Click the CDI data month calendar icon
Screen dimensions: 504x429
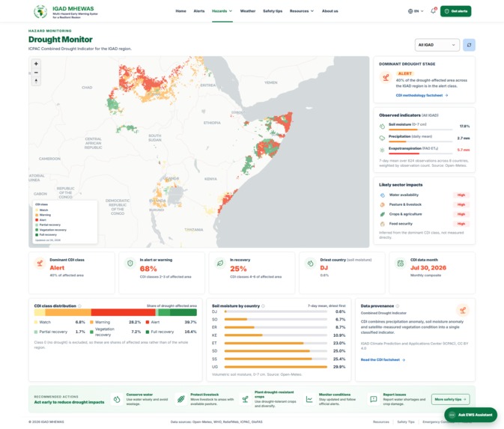401,264
